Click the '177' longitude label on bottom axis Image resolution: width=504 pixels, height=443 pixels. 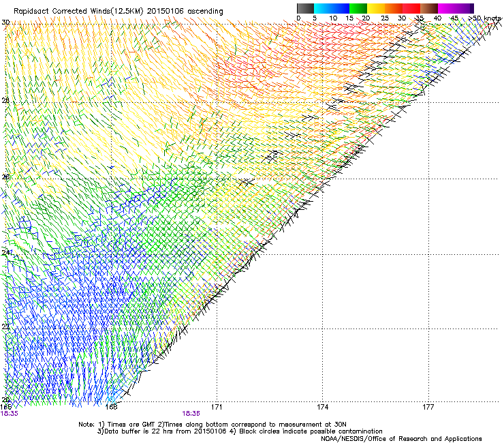tap(428, 407)
